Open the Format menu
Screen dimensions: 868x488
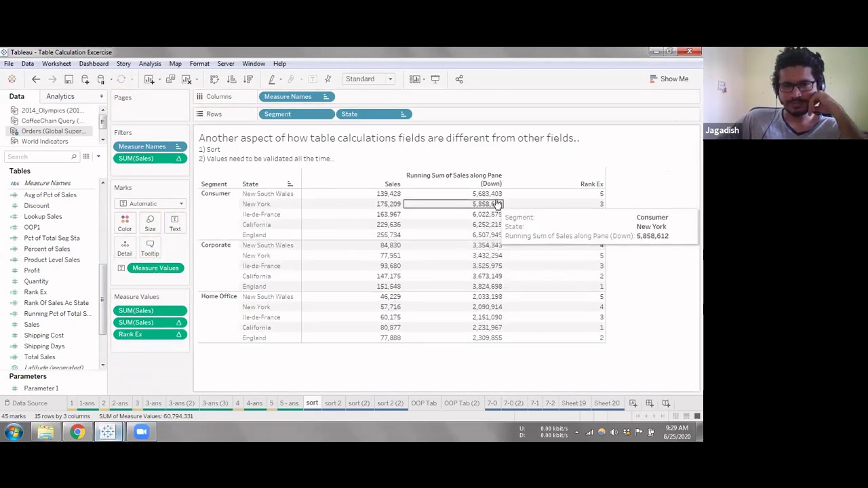(199, 64)
